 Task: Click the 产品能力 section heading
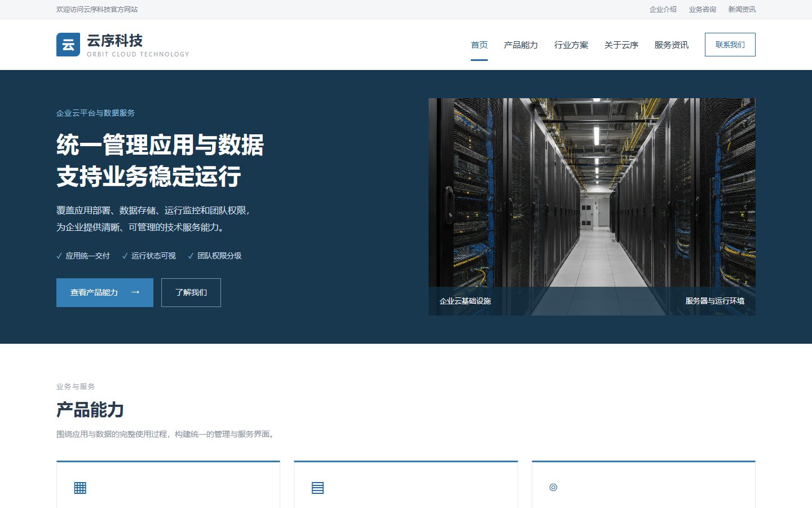pyautogui.click(x=90, y=410)
